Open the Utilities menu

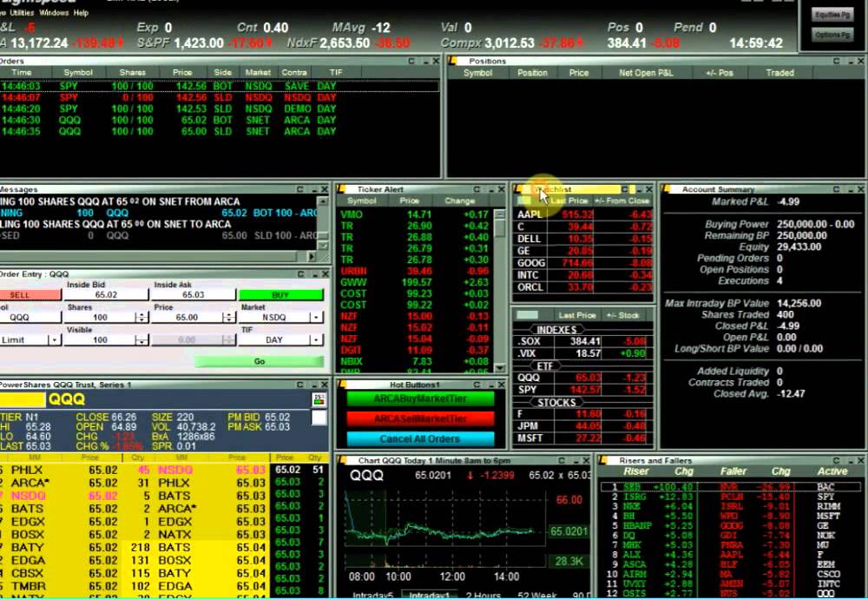coord(22,12)
